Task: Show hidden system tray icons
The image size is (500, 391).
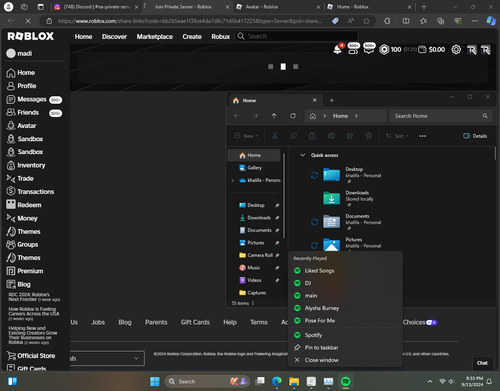Action: (430, 381)
